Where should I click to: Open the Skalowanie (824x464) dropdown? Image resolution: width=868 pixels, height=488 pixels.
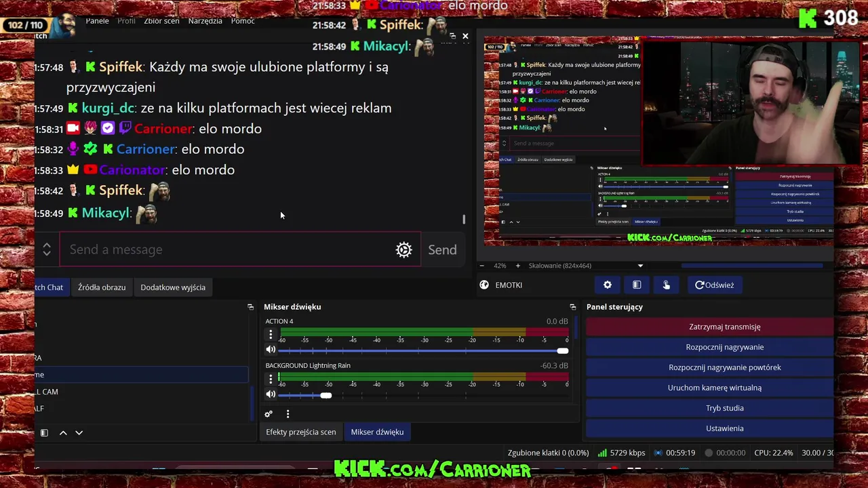click(586, 266)
